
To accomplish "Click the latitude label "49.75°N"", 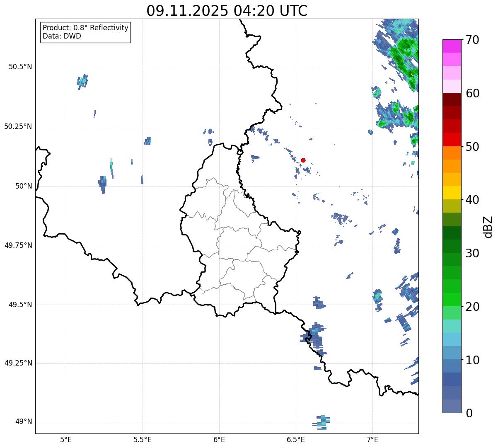I will tap(18, 245).
